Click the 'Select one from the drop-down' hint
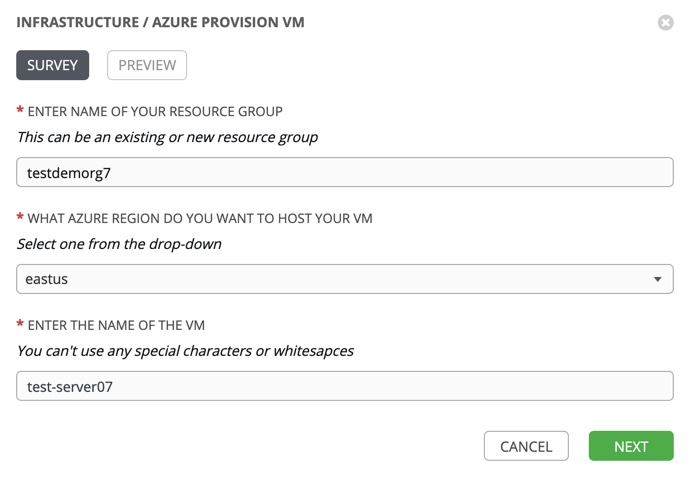The image size is (693, 489). [x=119, y=244]
